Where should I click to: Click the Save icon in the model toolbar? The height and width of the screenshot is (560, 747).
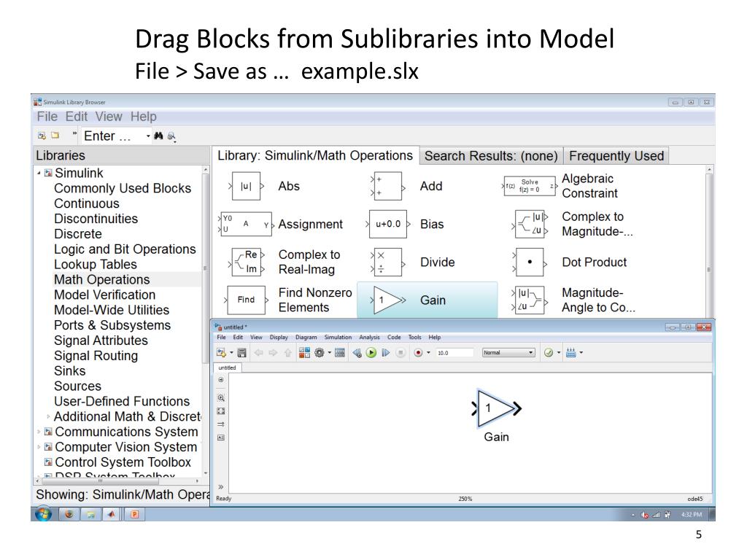pyautogui.click(x=242, y=353)
